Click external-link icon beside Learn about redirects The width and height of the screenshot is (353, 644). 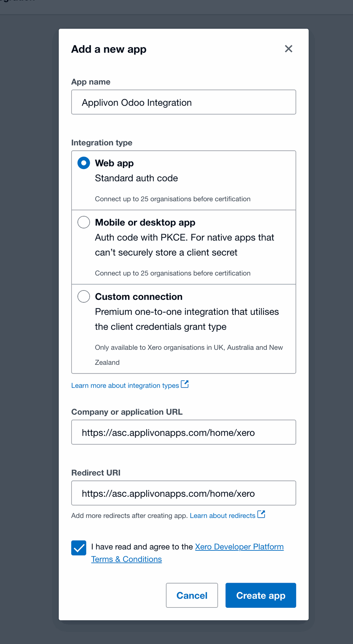(261, 515)
